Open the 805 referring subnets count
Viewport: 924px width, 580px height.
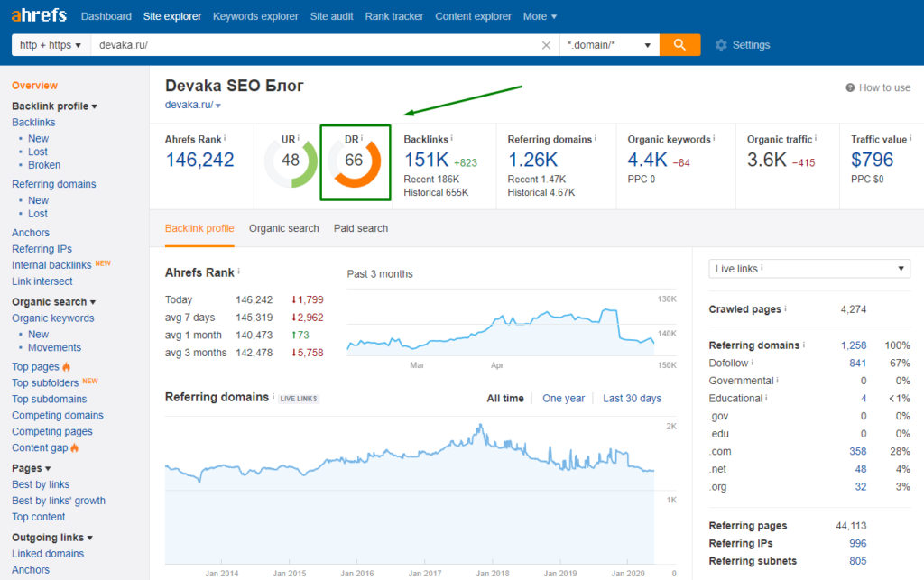tap(858, 561)
